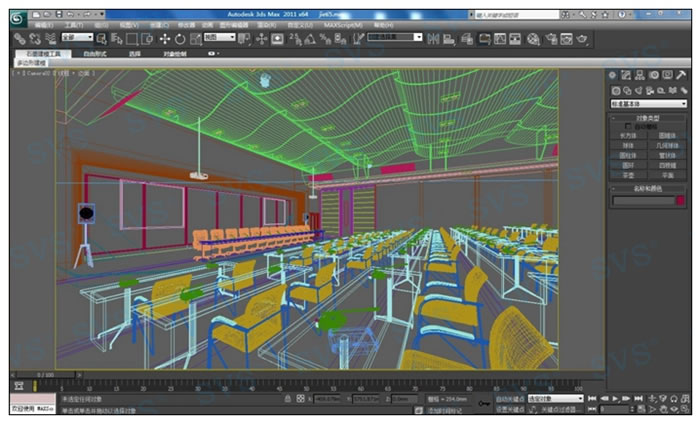Collapse the 对象类型 Object Type rollout
Viewport: 700px width, 423px height.
tap(649, 118)
